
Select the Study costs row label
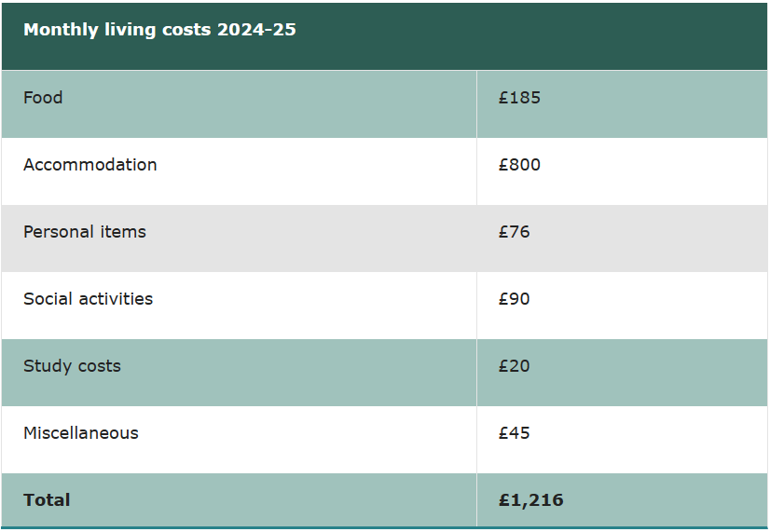click(x=72, y=366)
